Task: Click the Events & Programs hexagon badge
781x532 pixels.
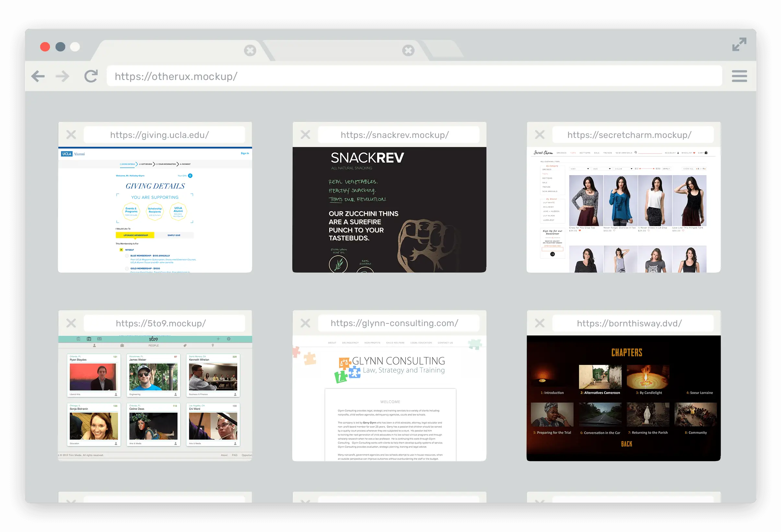Action: [131, 211]
